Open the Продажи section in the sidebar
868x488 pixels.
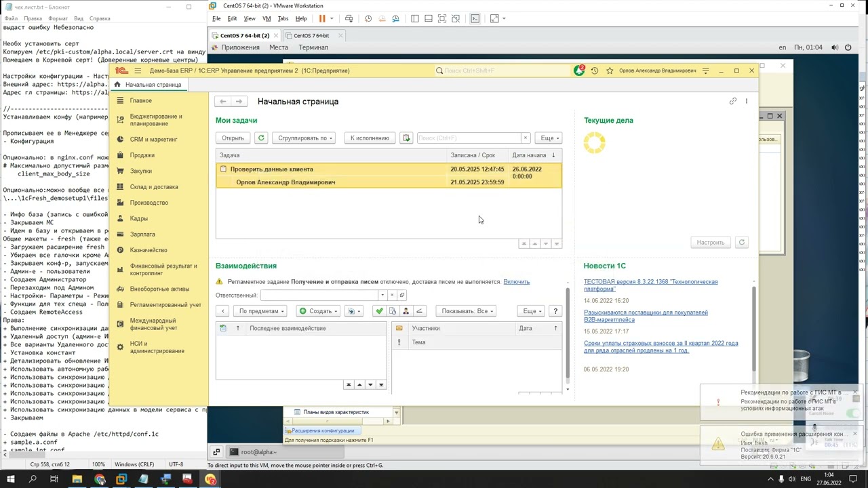[x=142, y=155]
